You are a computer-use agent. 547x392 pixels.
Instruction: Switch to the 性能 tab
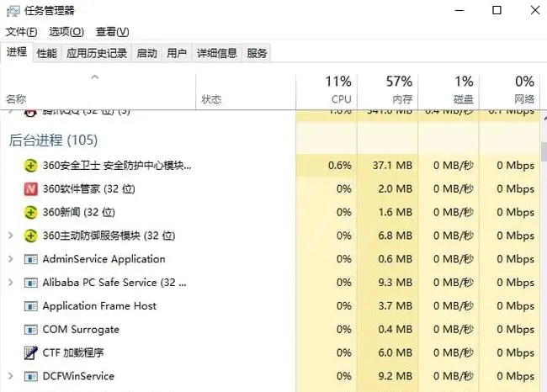47,53
